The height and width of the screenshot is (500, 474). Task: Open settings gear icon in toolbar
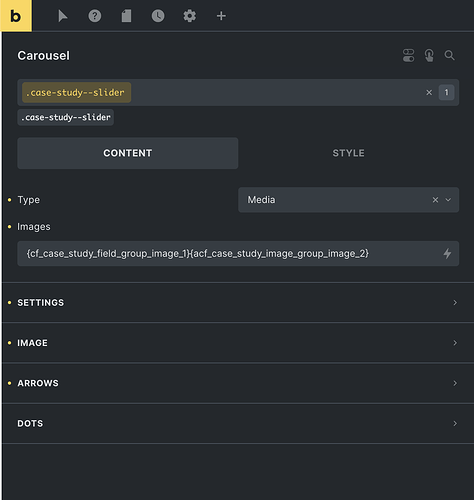click(190, 16)
